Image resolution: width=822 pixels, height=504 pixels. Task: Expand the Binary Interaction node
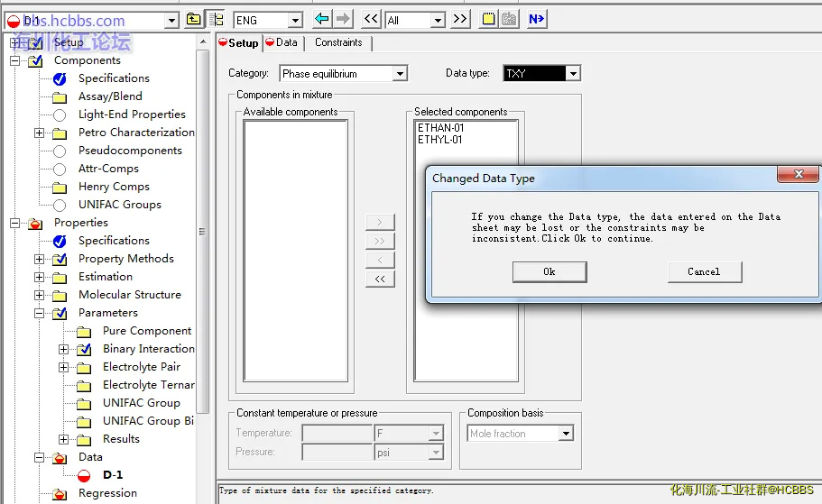(x=63, y=350)
